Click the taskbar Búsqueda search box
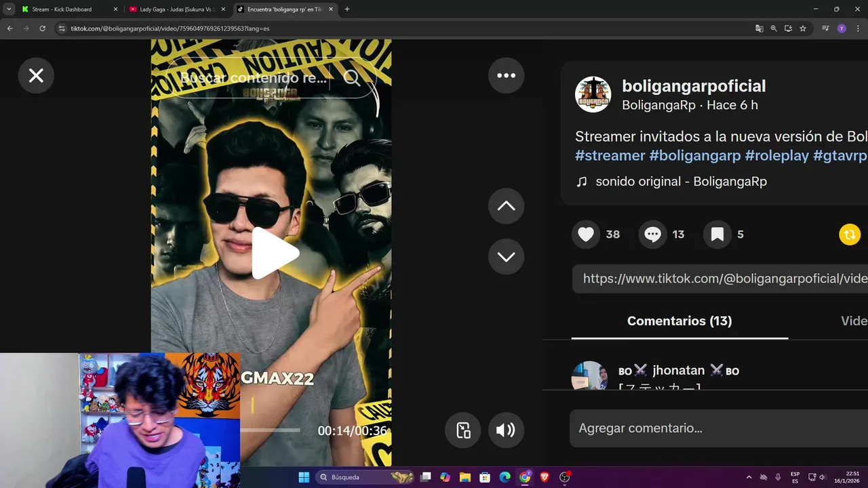The width and height of the screenshot is (868, 488). click(x=366, y=477)
